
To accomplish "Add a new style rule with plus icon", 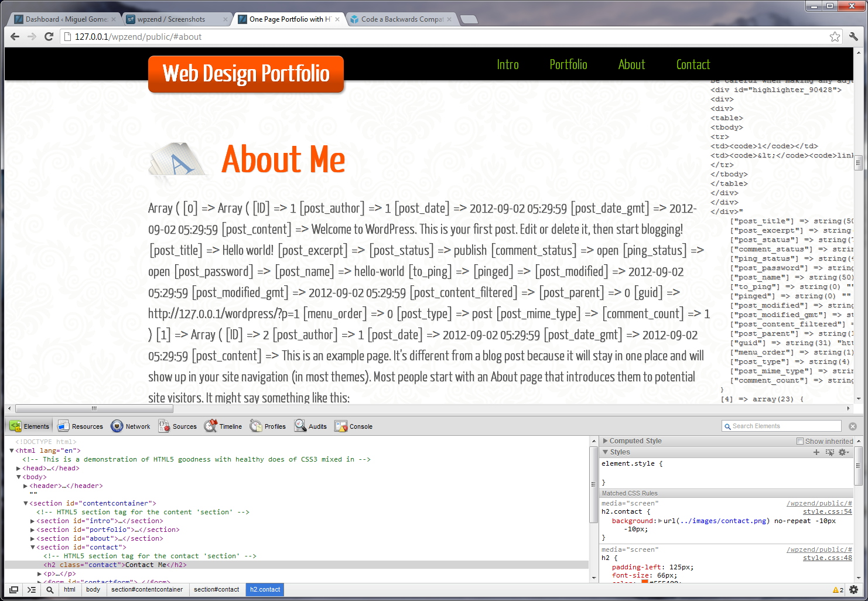I will pyautogui.click(x=816, y=452).
